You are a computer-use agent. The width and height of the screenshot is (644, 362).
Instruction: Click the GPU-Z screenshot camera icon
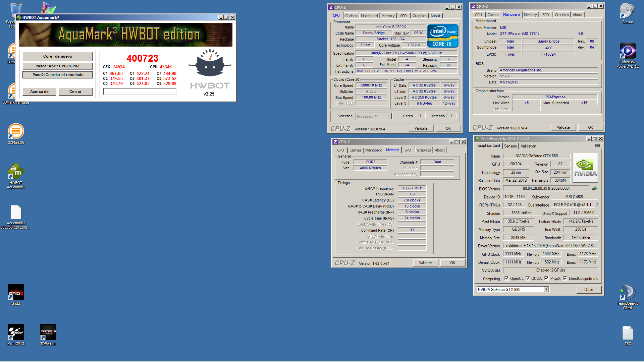(597, 145)
